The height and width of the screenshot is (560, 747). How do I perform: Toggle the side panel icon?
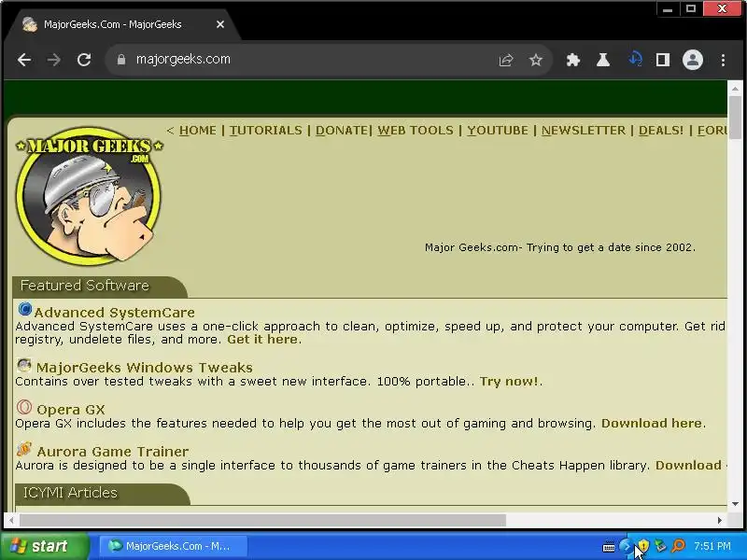[x=663, y=60]
